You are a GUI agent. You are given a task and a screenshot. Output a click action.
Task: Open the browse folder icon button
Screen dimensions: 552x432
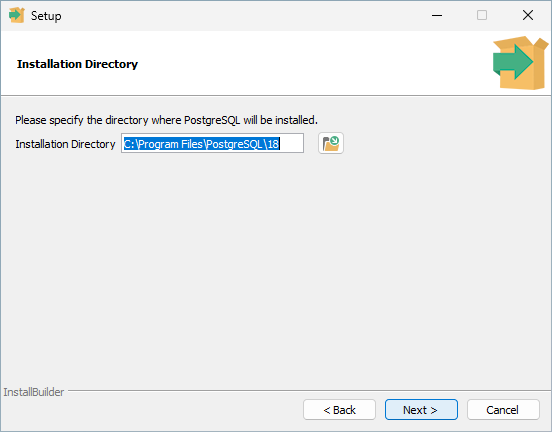pos(331,143)
